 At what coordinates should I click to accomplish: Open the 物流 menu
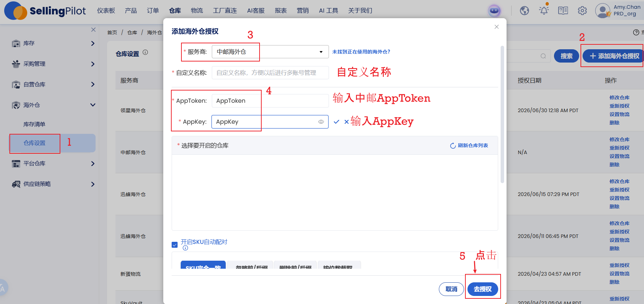(x=197, y=11)
